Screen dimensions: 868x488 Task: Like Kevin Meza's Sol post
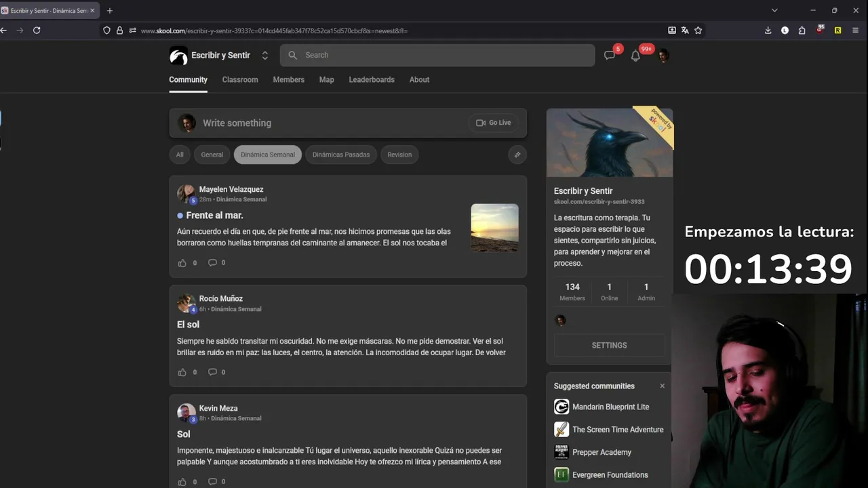(182, 482)
